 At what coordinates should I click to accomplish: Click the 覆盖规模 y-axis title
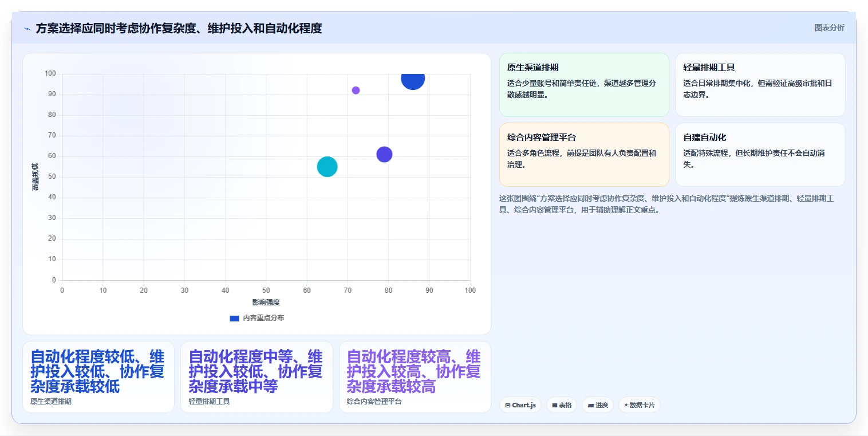pos(35,177)
